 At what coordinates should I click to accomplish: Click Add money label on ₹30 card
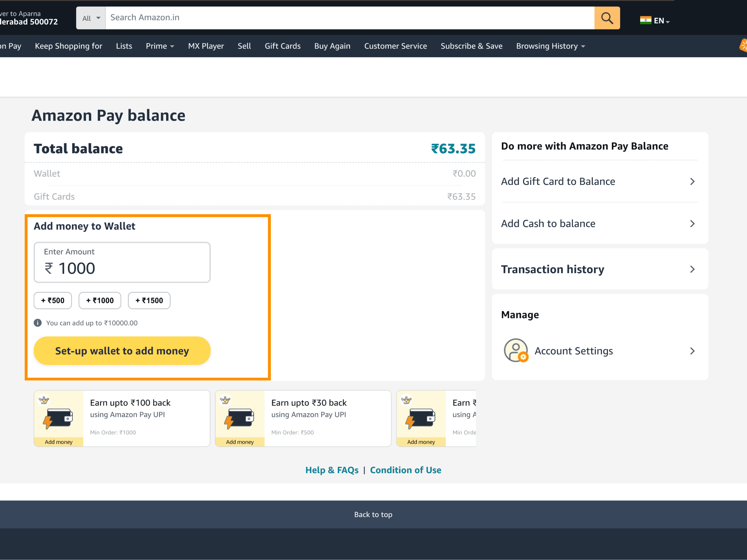click(240, 442)
